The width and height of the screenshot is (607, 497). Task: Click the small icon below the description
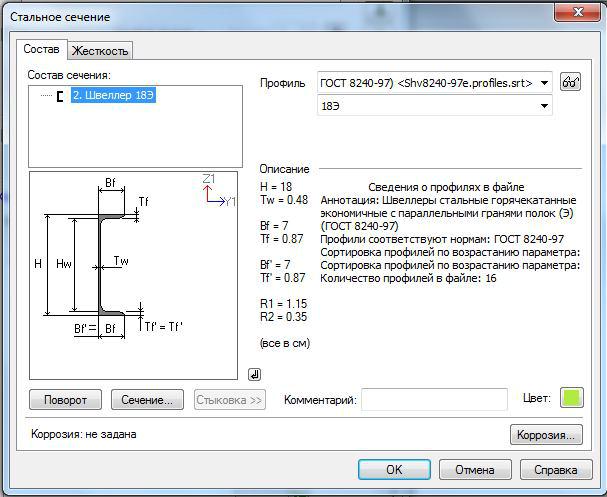tap(255, 374)
